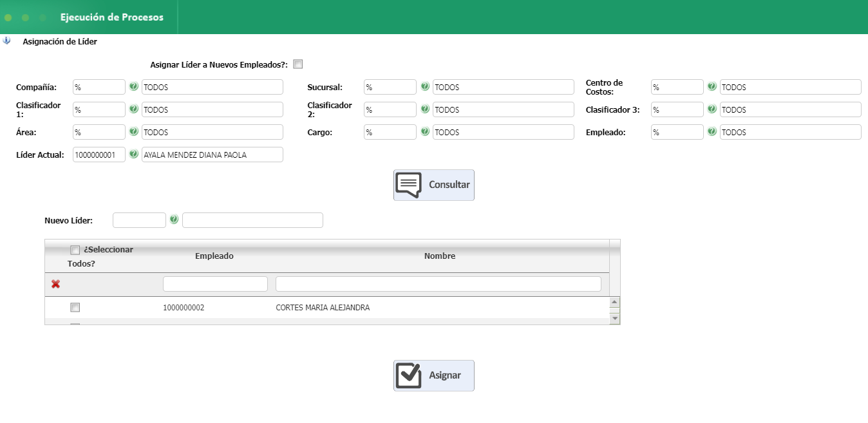Click the Nombre column header
This screenshot has height=423, width=868.
point(440,256)
